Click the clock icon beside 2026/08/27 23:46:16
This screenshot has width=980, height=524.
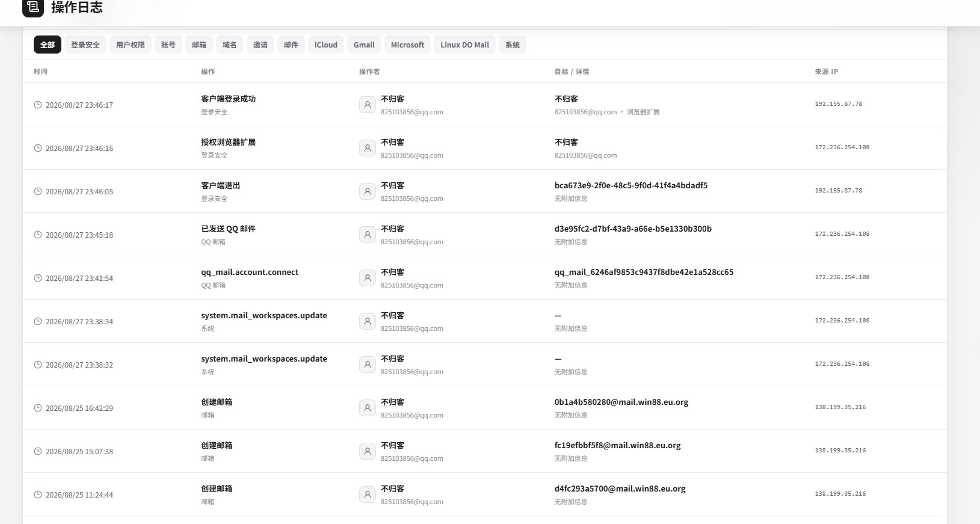[38, 148]
